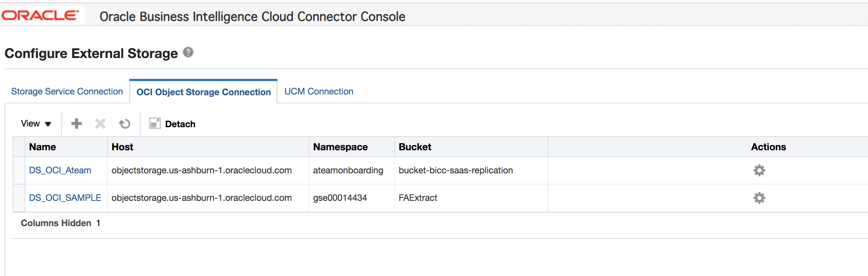
Task: Select row handle for DS_OCI_Ateam
Action: [x=19, y=170]
